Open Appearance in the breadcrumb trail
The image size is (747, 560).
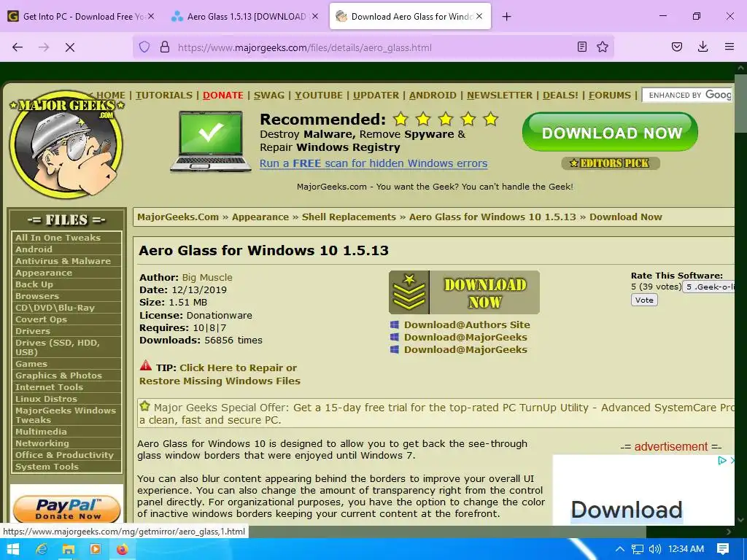pos(260,217)
